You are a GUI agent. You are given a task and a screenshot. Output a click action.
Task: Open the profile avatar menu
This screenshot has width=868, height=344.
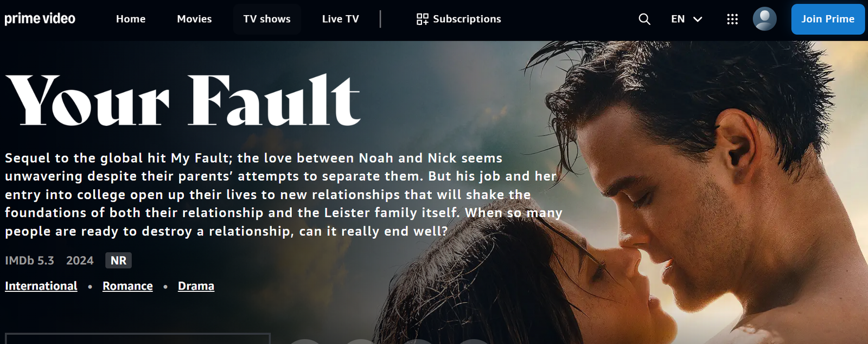tap(765, 19)
